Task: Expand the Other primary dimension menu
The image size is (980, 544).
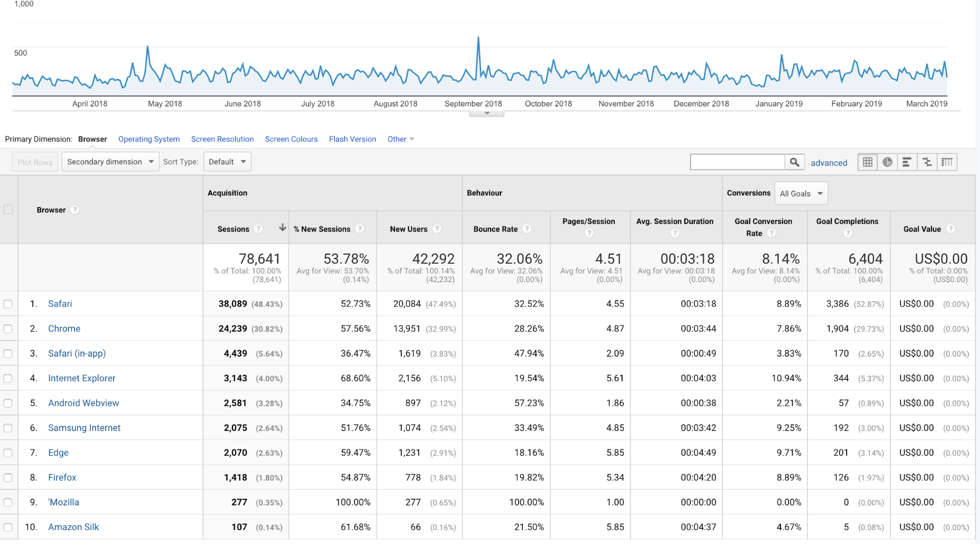Action: [x=401, y=139]
